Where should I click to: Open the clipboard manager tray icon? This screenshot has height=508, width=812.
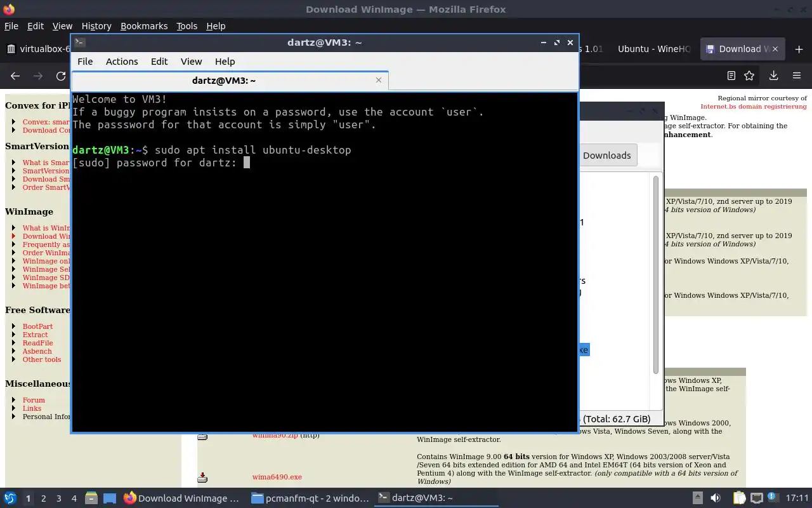[x=739, y=498]
